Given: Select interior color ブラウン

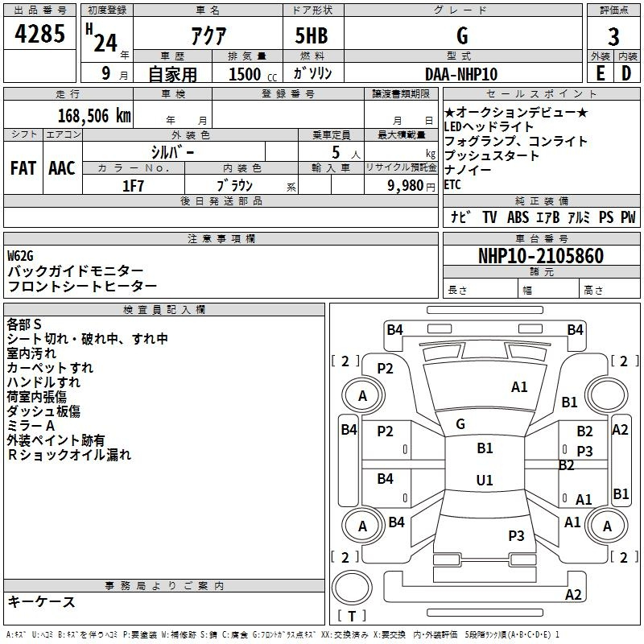Looking at the screenshot, I should click(234, 186).
